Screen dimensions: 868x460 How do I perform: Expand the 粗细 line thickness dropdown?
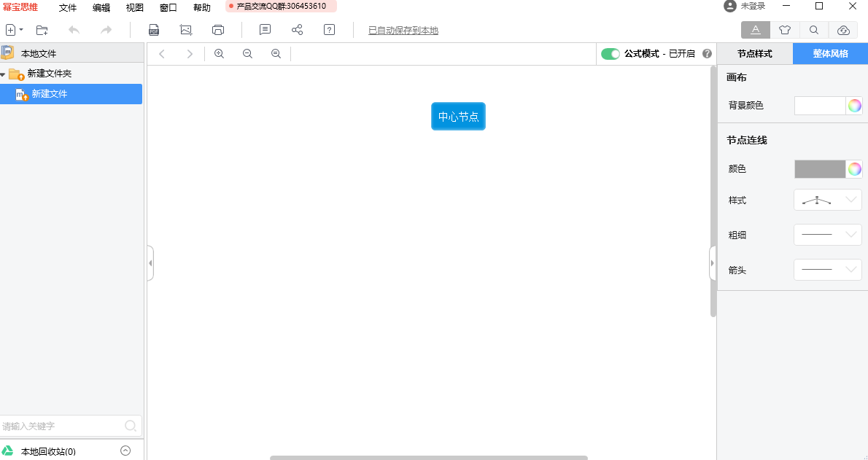point(827,235)
